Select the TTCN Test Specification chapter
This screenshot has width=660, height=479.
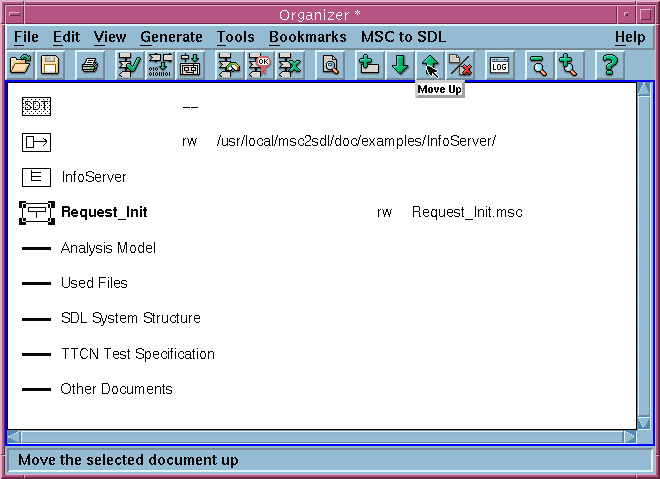(x=138, y=354)
